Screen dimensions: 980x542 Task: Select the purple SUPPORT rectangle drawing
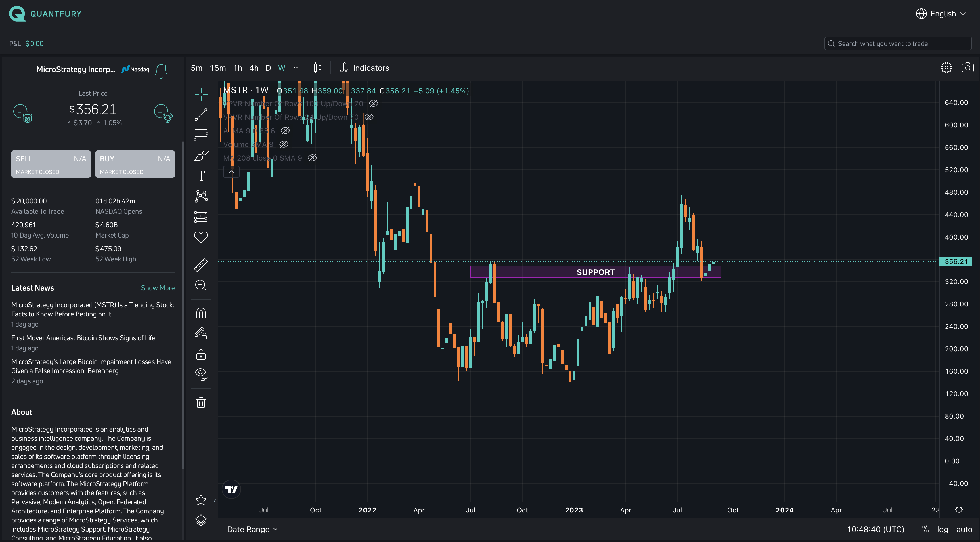(x=595, y=272)
